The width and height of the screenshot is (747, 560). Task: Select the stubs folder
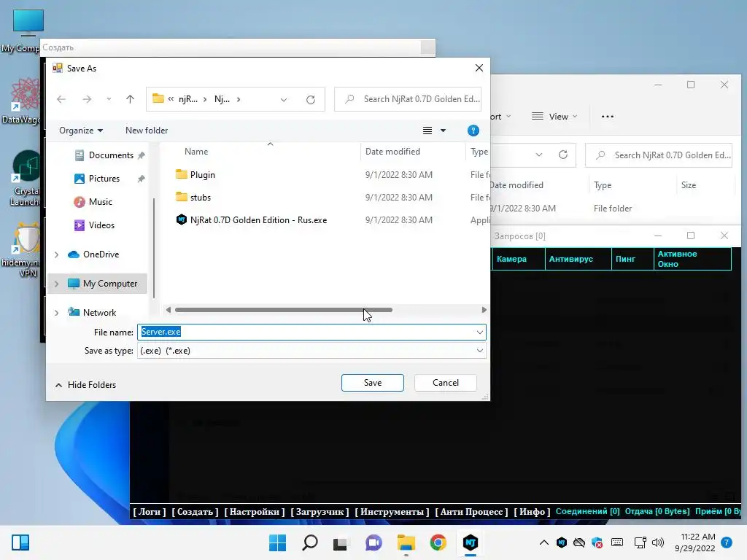(x=201, y=197)
